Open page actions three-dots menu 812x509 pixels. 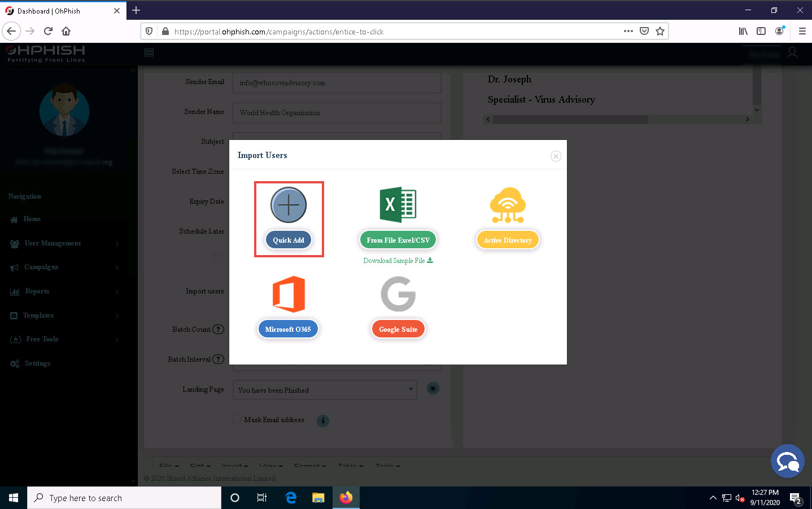click(x=628, y=31)
